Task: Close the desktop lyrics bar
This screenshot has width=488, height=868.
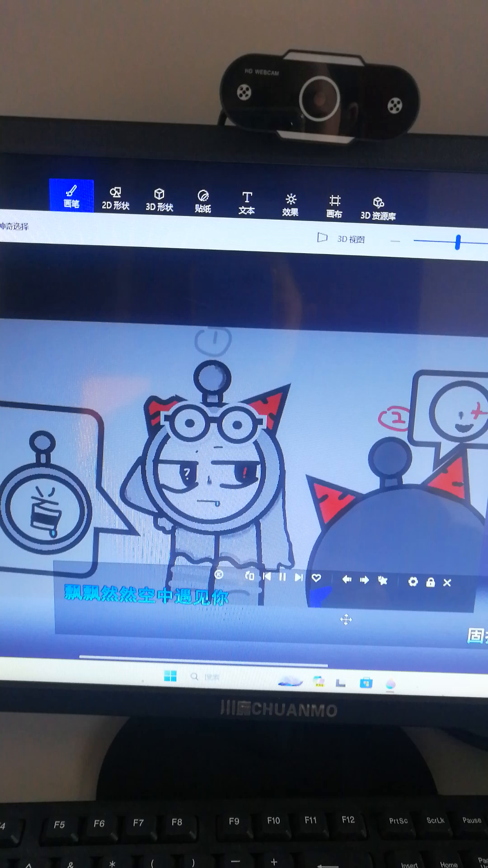Action: [447, 583]
